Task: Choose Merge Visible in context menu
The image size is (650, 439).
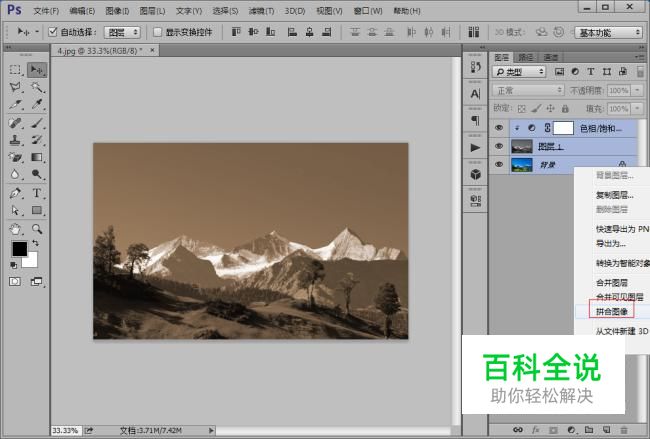Action: [619, 297]
